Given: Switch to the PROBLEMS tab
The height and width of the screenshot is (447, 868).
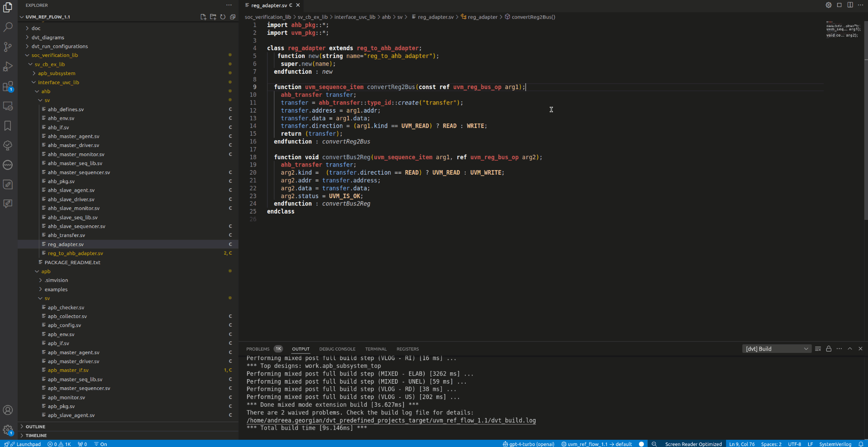Looking at the screenshot, I should [x=258, y=349].
